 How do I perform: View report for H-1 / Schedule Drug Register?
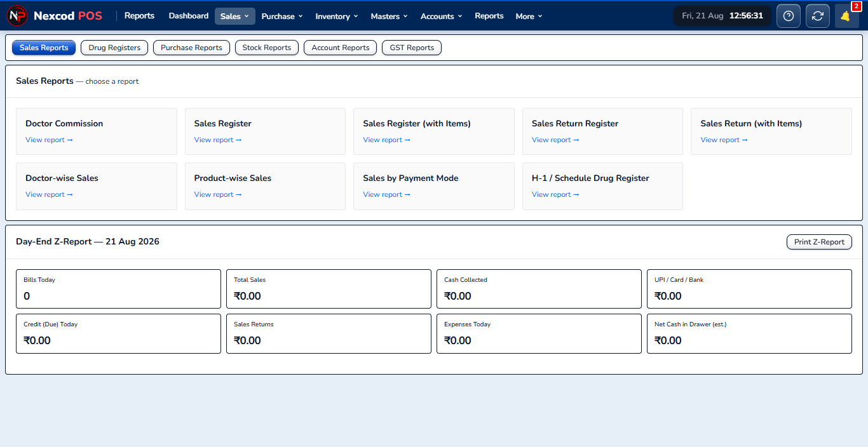[555, 194]
